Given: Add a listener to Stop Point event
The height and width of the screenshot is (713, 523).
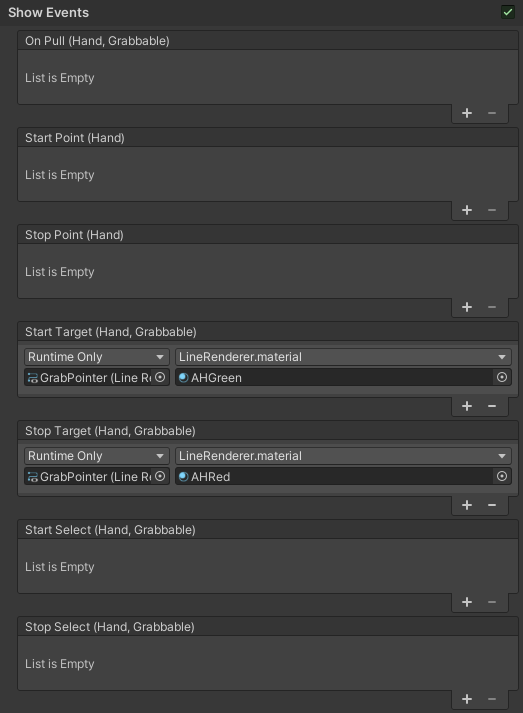Looking at the screenshot, I should 467,307.
